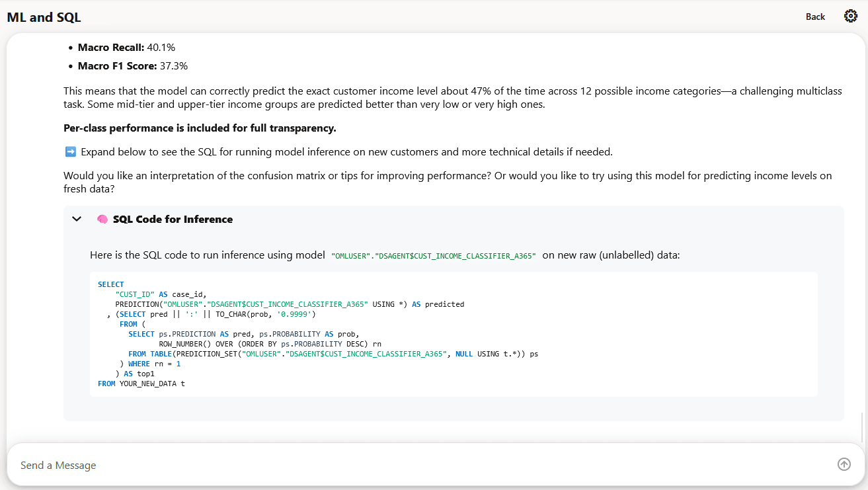Click the Macro Recall: 40.1% bullet
The width and height of the screenshot is (868, 490).
point(126,48)
